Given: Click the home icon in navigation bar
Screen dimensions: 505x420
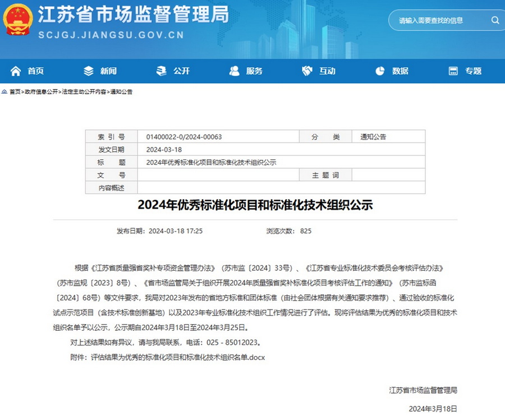Looking at the screenshot, I should [16, 71].
